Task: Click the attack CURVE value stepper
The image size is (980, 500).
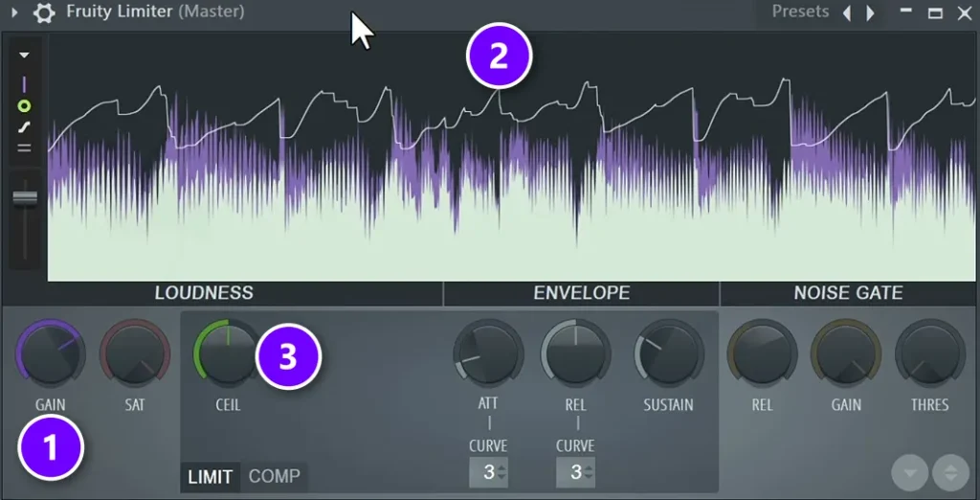Action: click(x=488, y=472)
